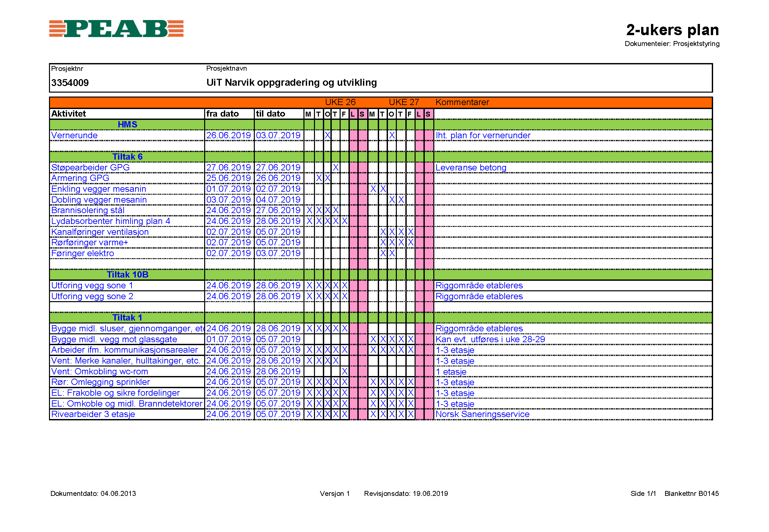Click the 'Kan evt. utføres i uke 28-29' comment
The image size is (769, 532).
[490, 339]
